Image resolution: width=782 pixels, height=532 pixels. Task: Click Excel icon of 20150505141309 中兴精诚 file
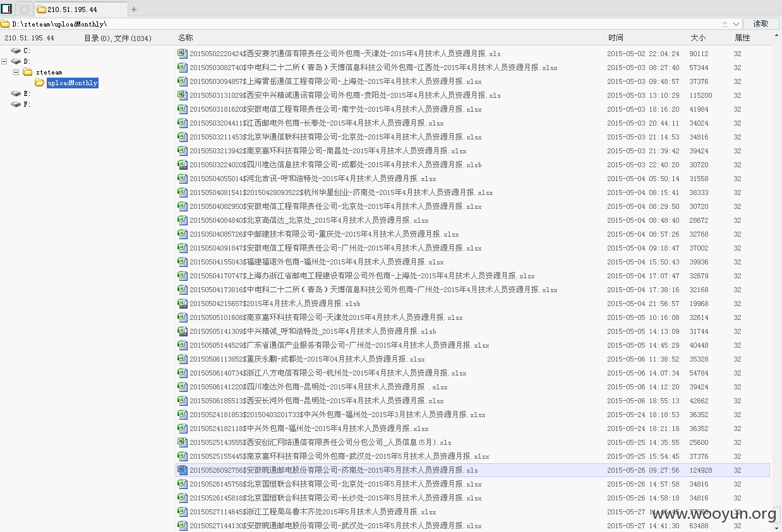click(x=183, y=331)
